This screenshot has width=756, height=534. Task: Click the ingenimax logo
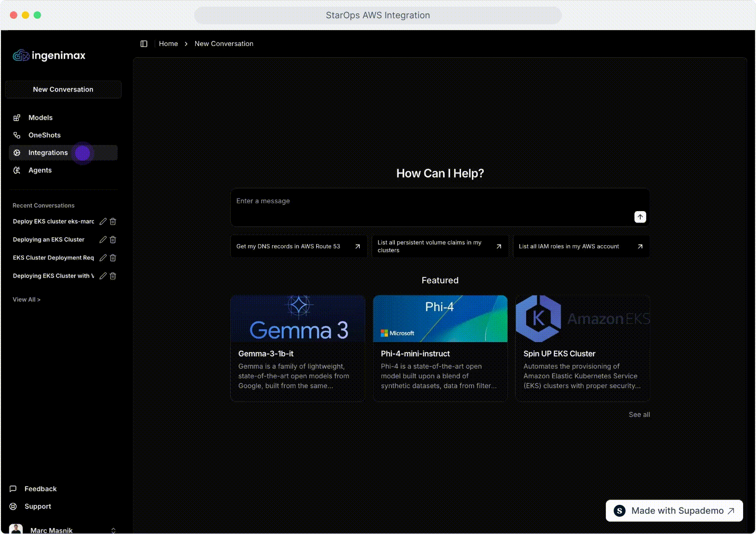click(49, 55)
